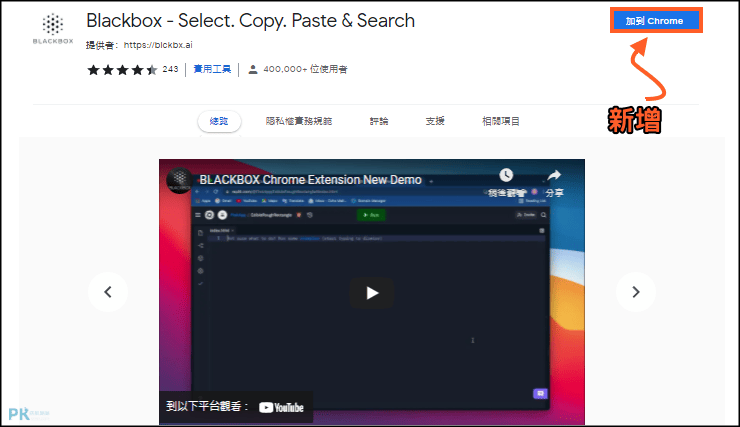This screenshot has width=740, height=427.
Task: Click the video's watch later clock icon
Action: pyautogui.click(x=506, y=176)
